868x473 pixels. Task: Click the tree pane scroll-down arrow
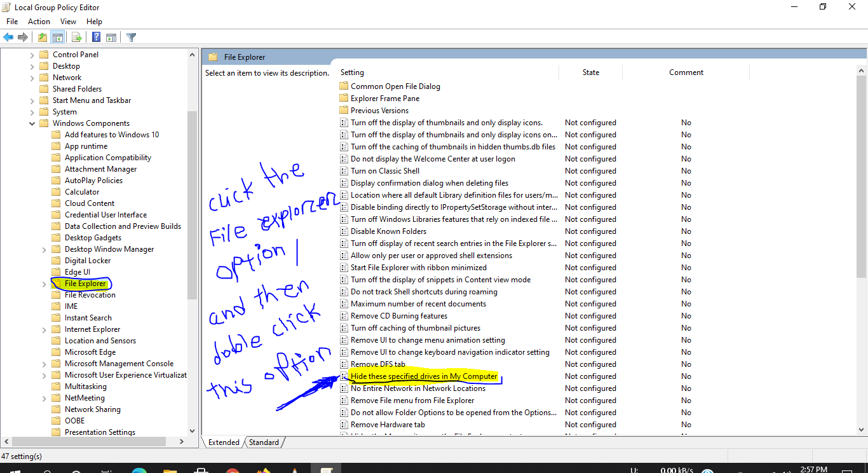(192, 430)
